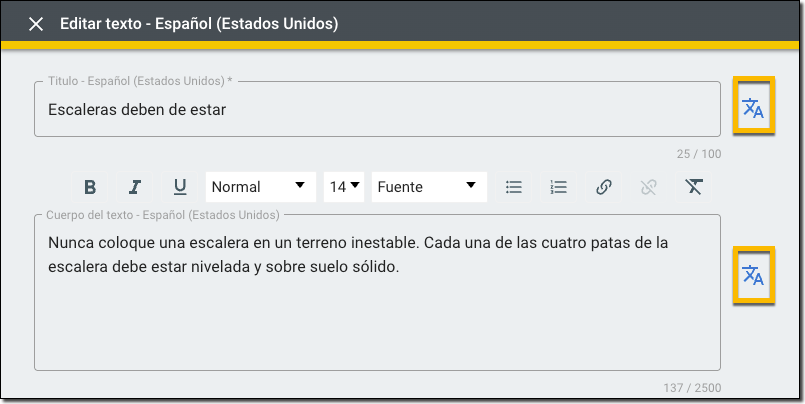
Task: Click the body counter '137 / 2500'
Action: click(x=692, y=388)
